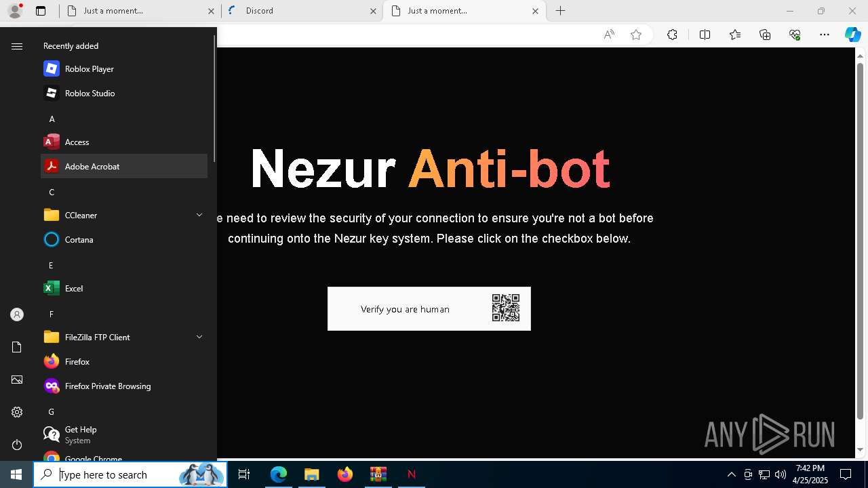The width and height of the screenshot is (868, 488).
Task: Open Get Help system app
Action: (124, 434)
